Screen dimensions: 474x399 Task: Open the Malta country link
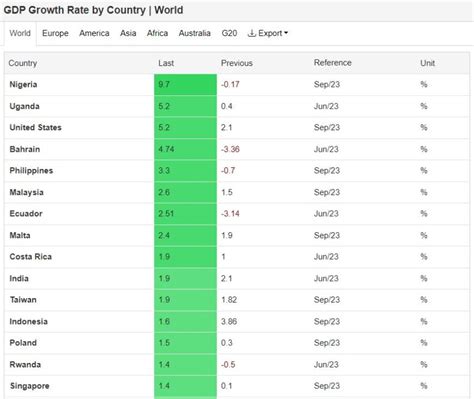click(x=20, y=235)
